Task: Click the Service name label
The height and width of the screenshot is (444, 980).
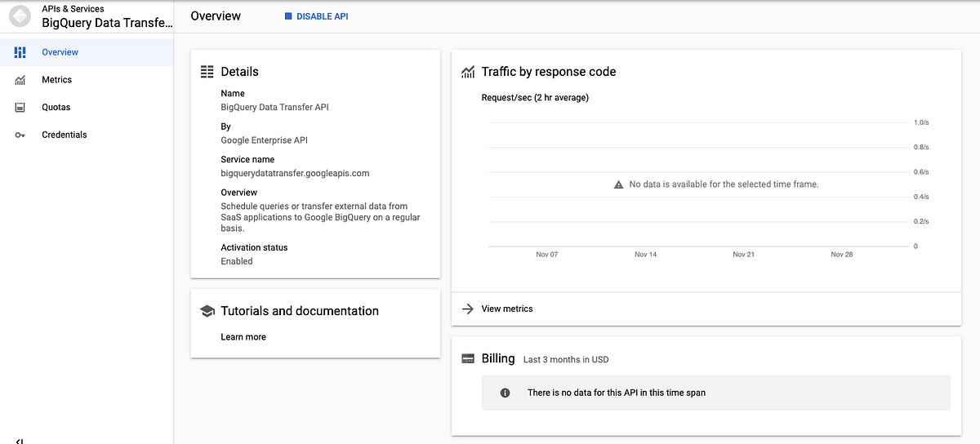Action: pos(247,159)
